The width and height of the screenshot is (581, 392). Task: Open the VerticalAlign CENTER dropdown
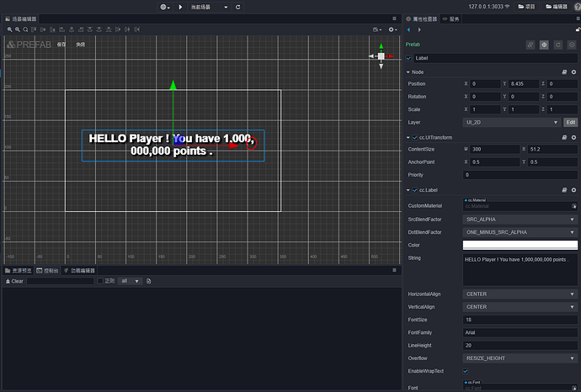tap(520, 307)
